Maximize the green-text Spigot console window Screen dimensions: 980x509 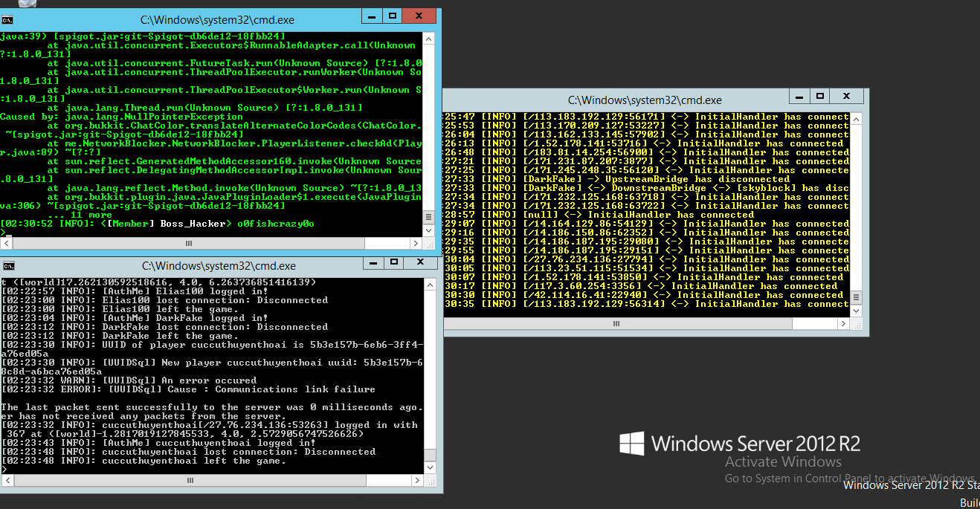pos(393,16)
